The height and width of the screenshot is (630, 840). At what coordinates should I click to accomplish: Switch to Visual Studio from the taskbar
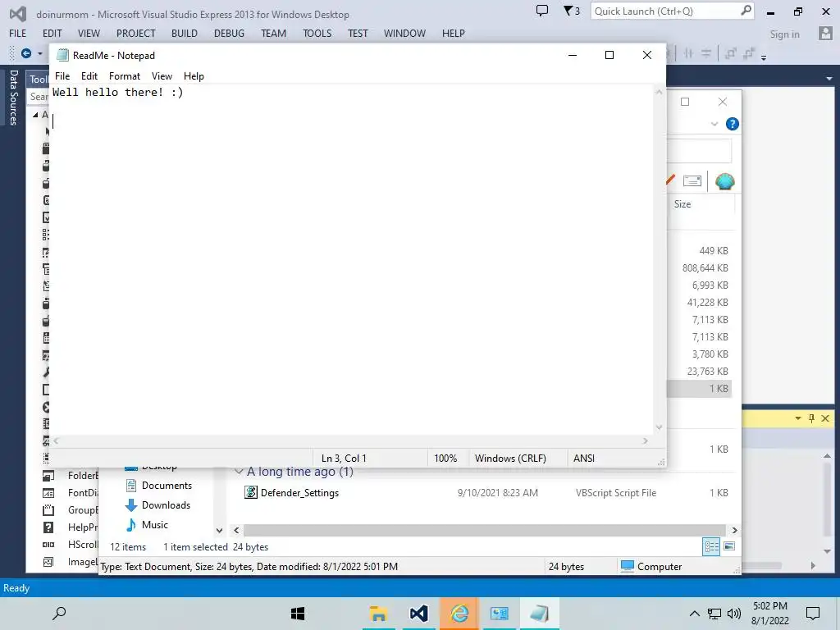pos(419,614)
